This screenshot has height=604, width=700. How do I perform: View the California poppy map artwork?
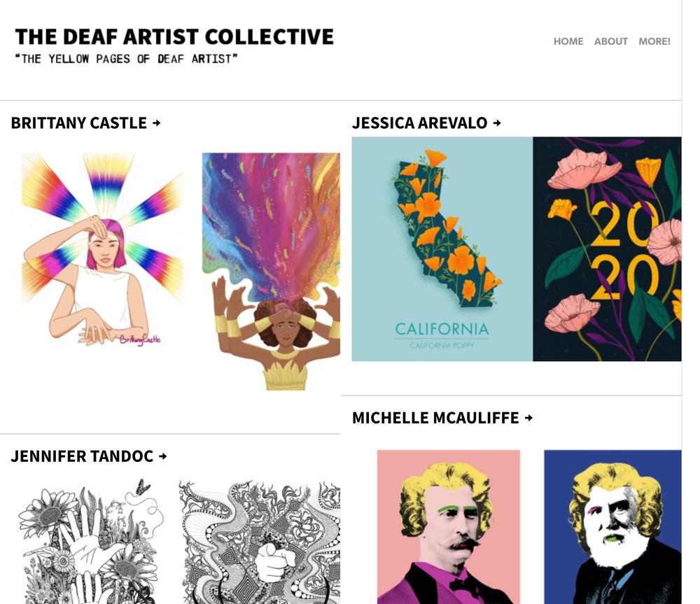tap(442, 249)
